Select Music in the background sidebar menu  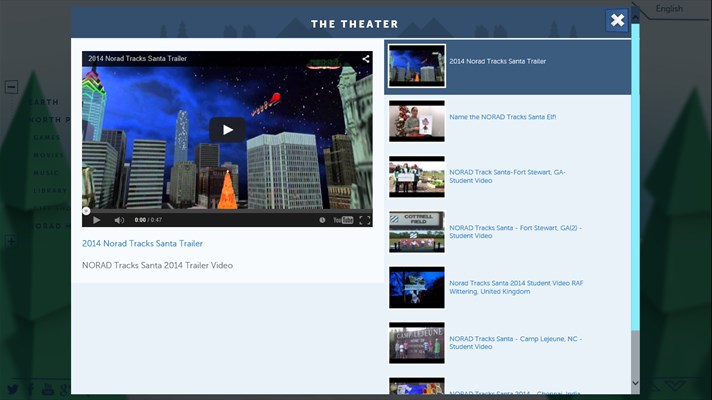(x=46, y=173)
